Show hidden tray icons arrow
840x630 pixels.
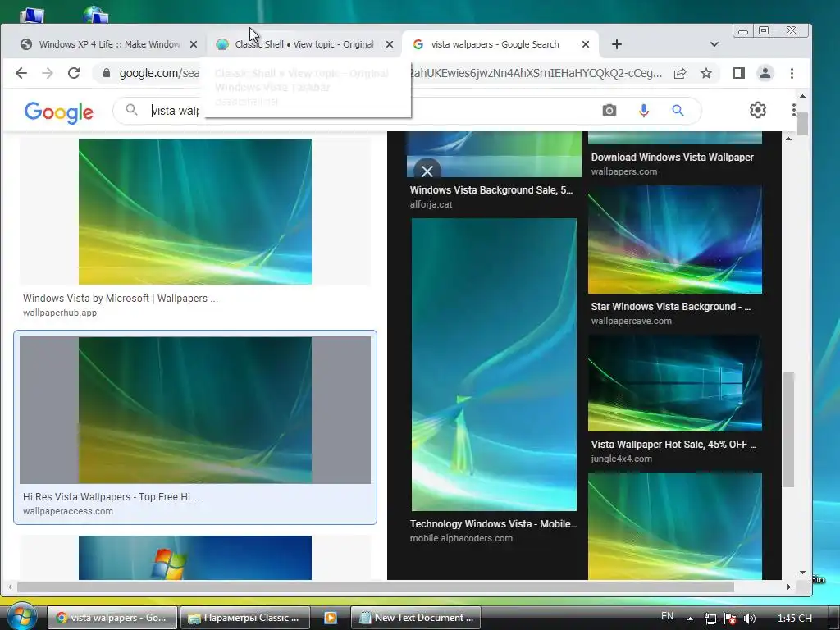(x=690, y=619)
